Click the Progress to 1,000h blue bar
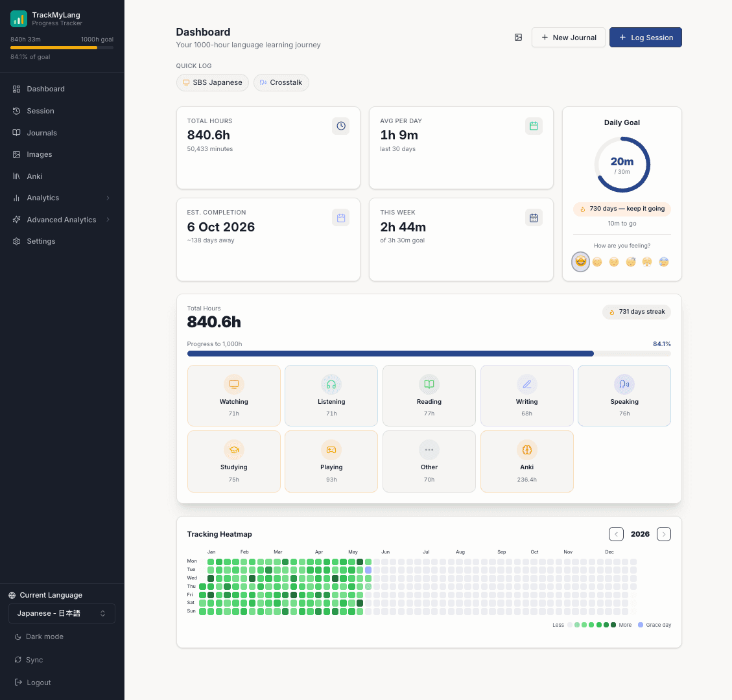Screen dimensions: 732x700 390,353
